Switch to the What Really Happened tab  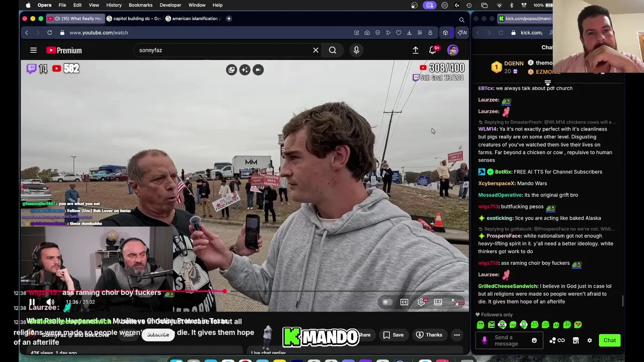tap(75, 19)
